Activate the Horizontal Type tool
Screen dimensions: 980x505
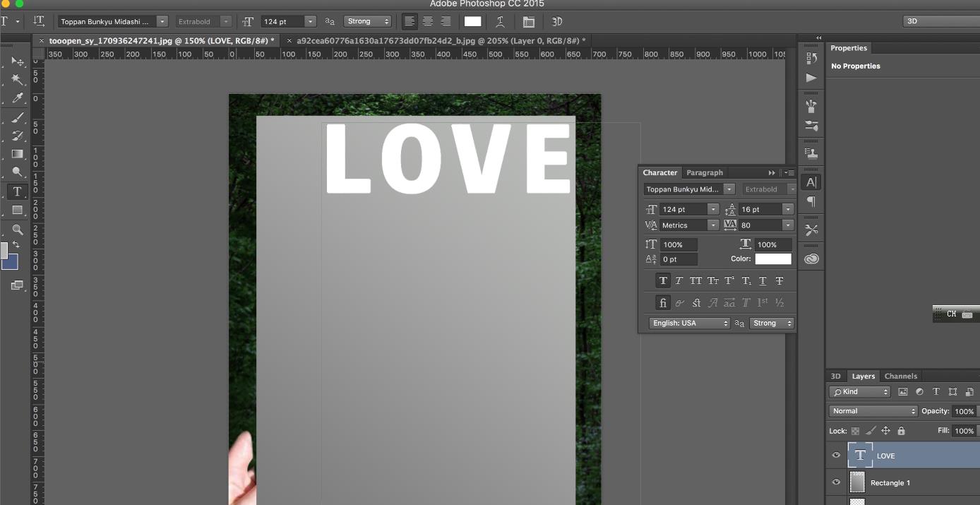[x=18, y=191]
